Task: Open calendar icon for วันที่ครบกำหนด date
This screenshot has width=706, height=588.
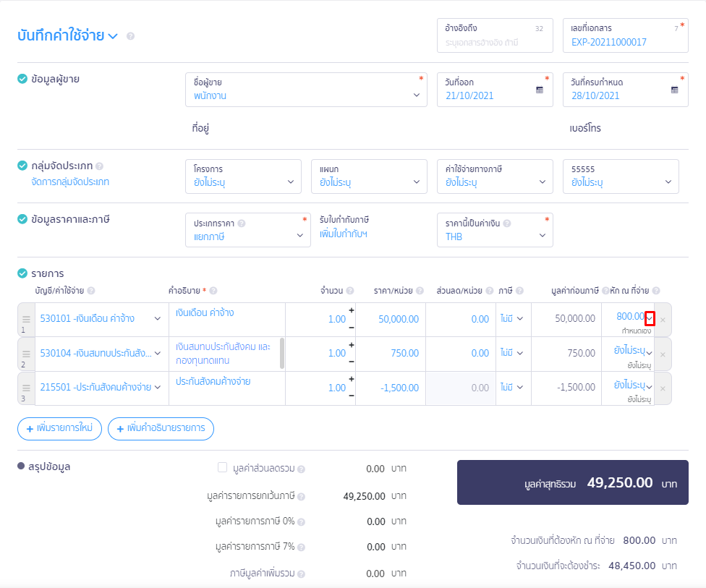Action: (674, 90)
